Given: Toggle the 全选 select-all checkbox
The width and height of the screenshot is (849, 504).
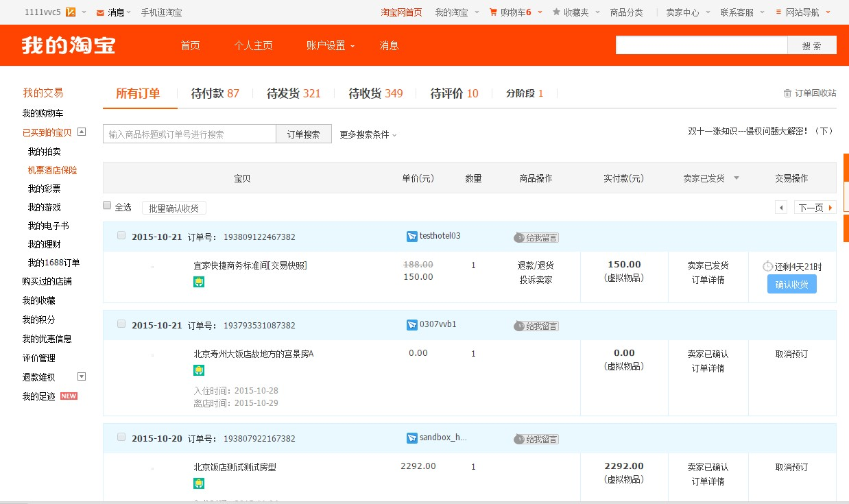Looking at the screenshot, I should click(x=107, y=205).
